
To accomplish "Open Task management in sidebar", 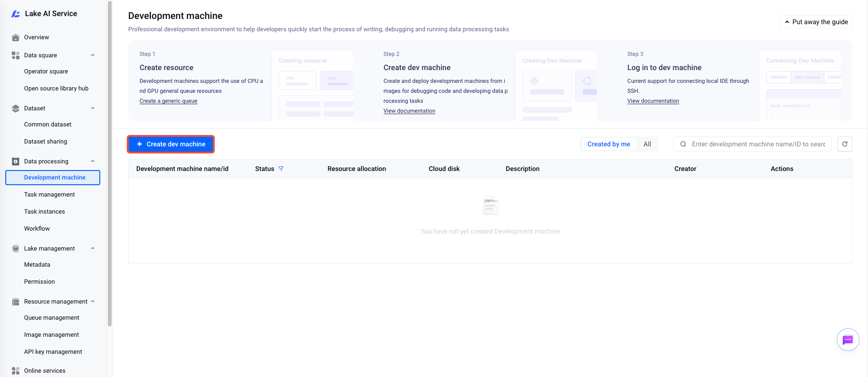I will point(50,195).
